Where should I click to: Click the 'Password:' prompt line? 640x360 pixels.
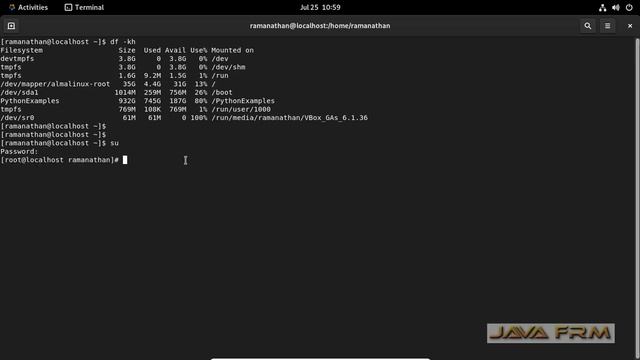tap(19, 151)
